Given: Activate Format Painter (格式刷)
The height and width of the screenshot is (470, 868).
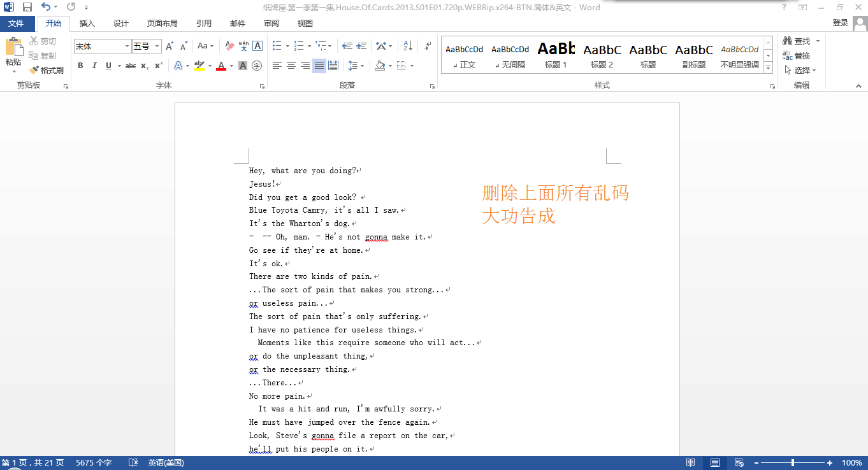Looking at the screenshot, I should click(x=47, y=70).
